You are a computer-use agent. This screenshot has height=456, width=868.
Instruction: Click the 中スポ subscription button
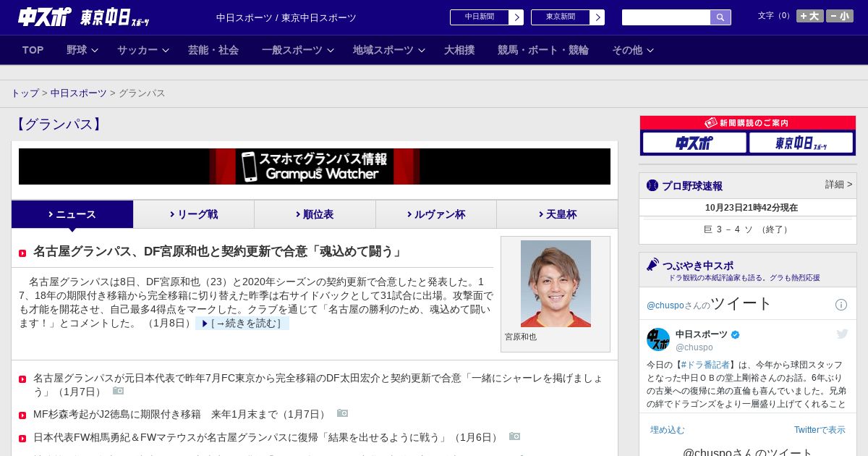pyautogui.click(x=694, y=143)
